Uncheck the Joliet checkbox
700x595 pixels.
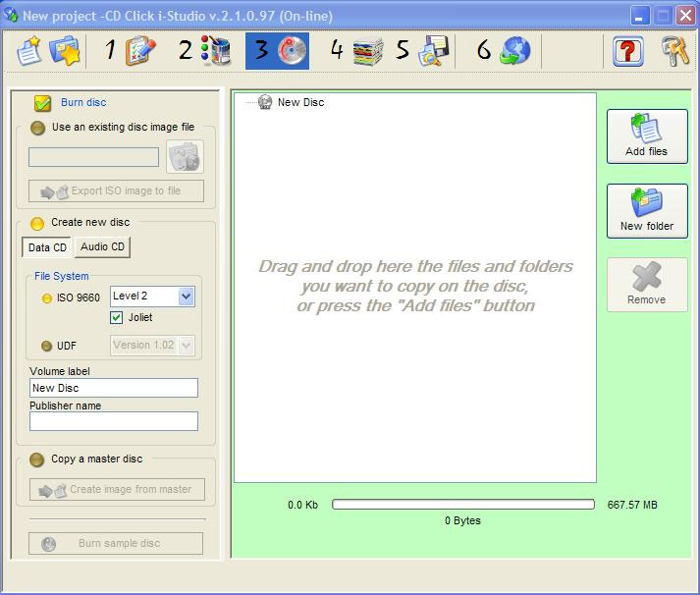(116, 317)
